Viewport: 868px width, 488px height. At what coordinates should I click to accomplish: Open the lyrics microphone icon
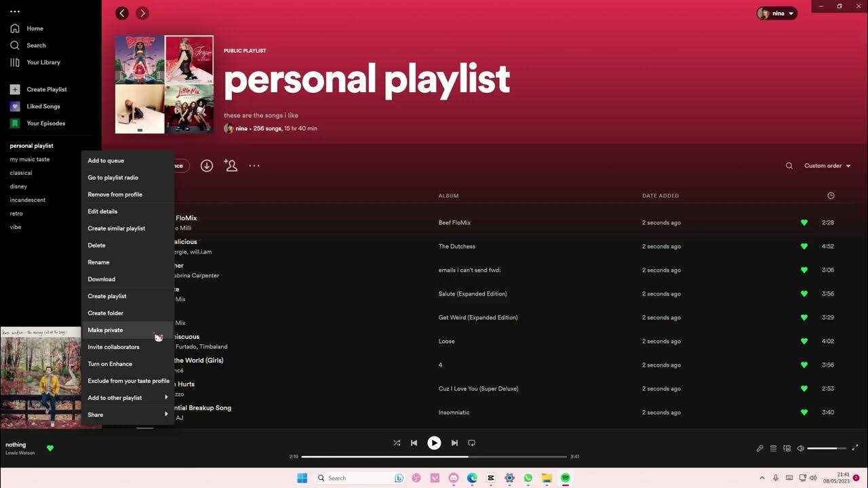pos(759,448)
